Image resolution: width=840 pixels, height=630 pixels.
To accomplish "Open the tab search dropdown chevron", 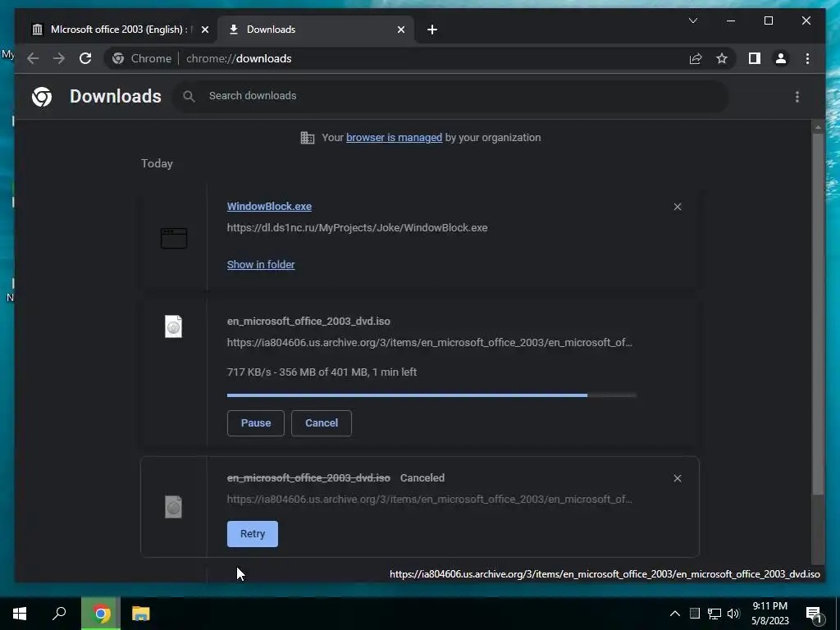I will pos(692,21).
